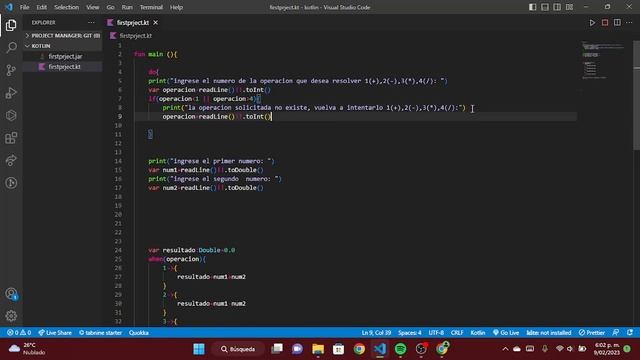Start Live Share from status bar
The width and height of the screenshot is (640, 360).
pyautogui.click(x=55, y=333)
